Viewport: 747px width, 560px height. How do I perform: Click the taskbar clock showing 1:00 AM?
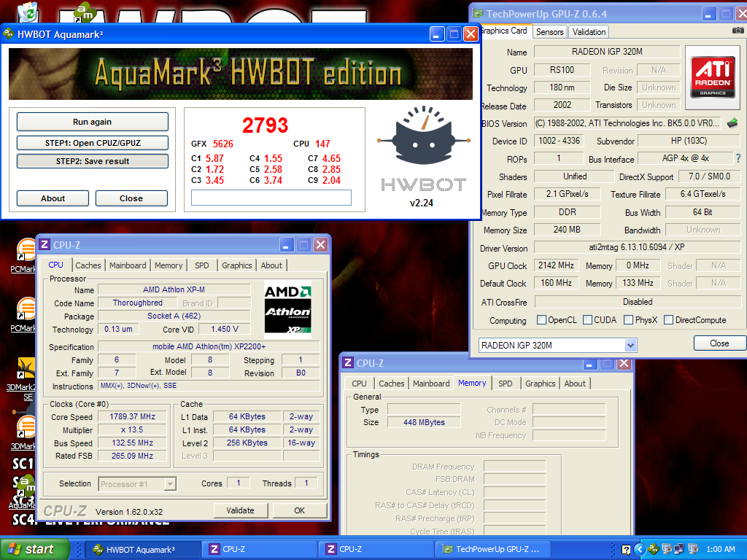(x=720, y=550)
